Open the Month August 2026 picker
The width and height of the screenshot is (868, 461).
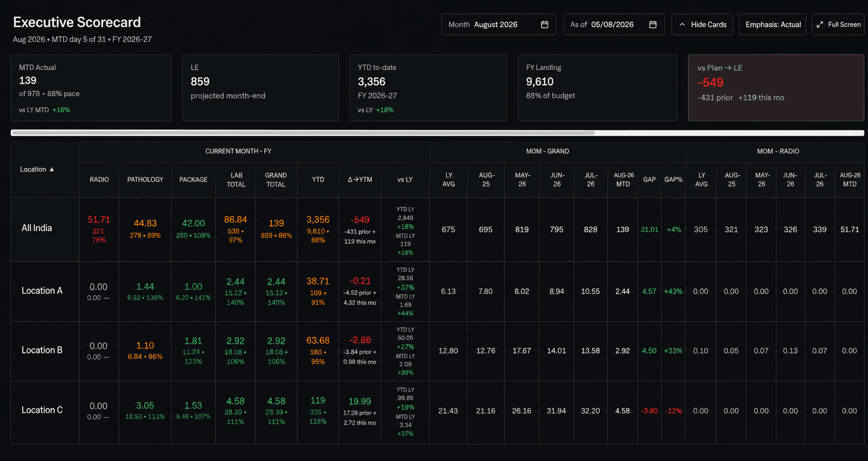[499, 25]
